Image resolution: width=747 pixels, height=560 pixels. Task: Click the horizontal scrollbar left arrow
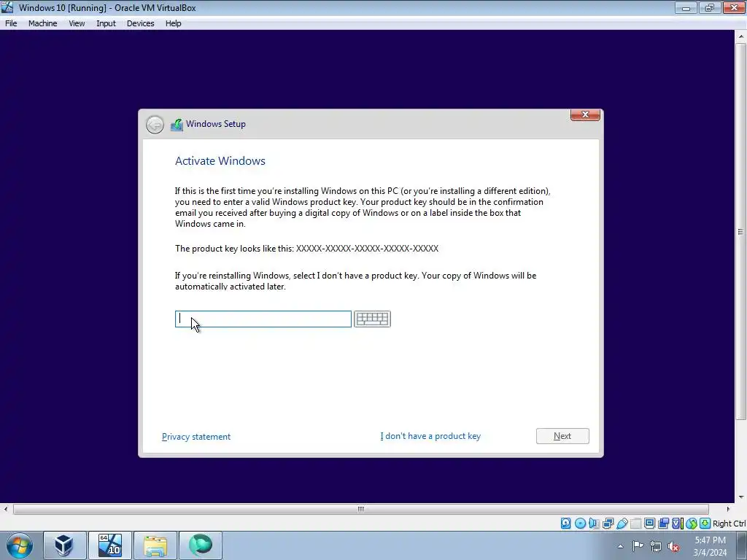pyautogui.click(x=6, y=509)
